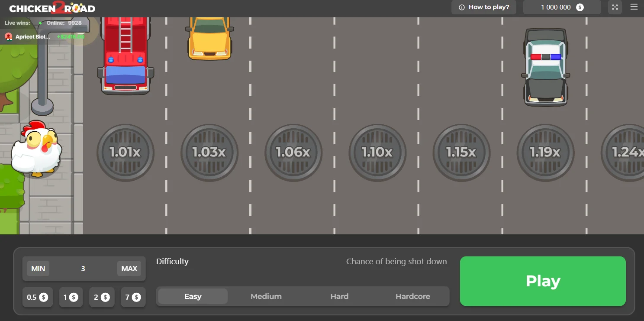This screenshot has width=644, height=321.
Task: Click the info icon beside How to play
Action: pos(462,7)
